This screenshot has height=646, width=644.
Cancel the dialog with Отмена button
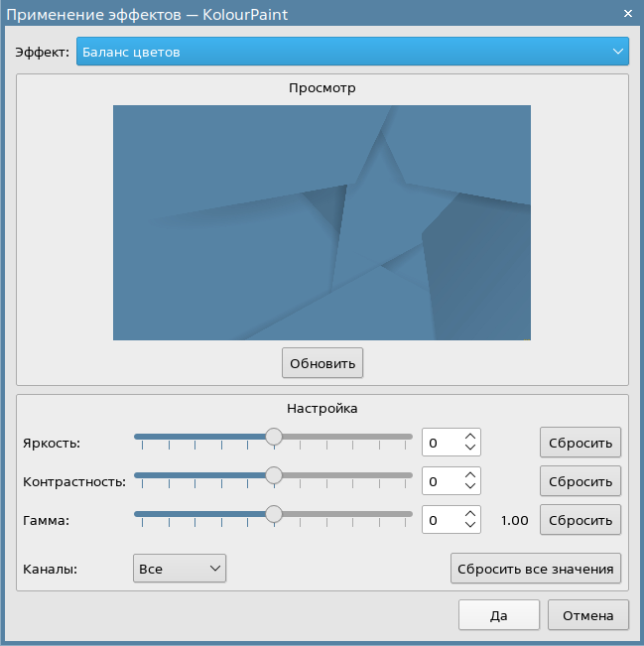587,614
